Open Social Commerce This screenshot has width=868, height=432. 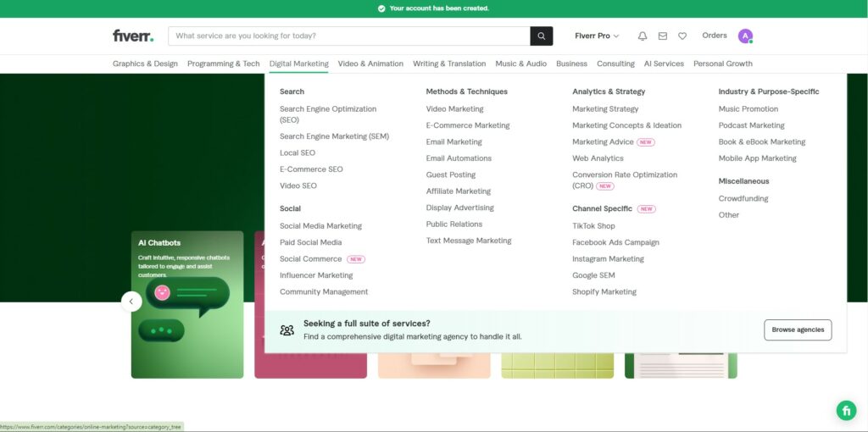(310, 259)
